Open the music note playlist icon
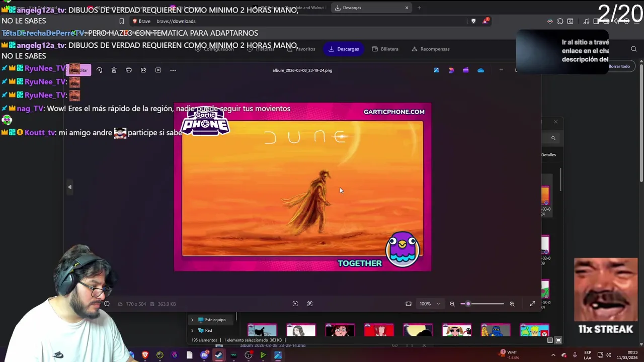Image resolution: width=644 pixels, height=362 pixels. pyautogui.click(x=586, y=21)
